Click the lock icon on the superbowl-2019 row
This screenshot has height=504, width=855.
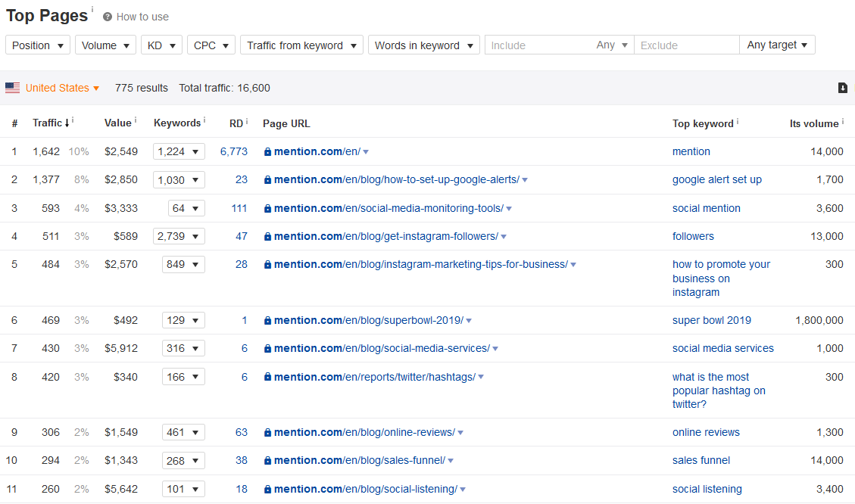pos(267,321)
